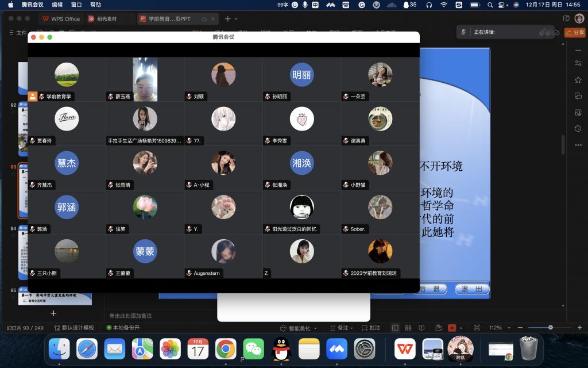This screenshot has width=588, height=368.
Task: Start slideshow with the red play icon
Action: coord(452,328)
